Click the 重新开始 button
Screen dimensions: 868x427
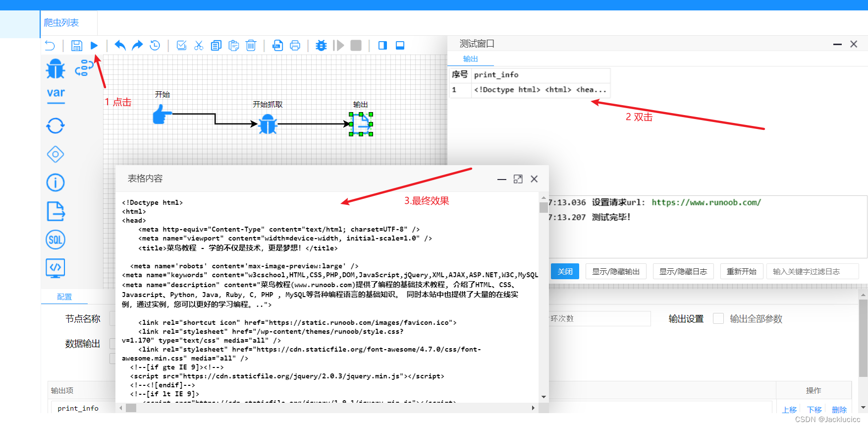tap(741, 271)
